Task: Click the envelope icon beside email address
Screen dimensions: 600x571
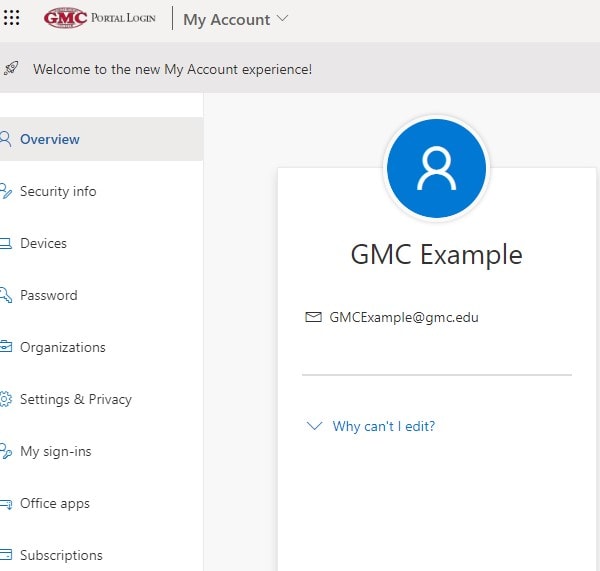Action: click(x=313, y=317)
